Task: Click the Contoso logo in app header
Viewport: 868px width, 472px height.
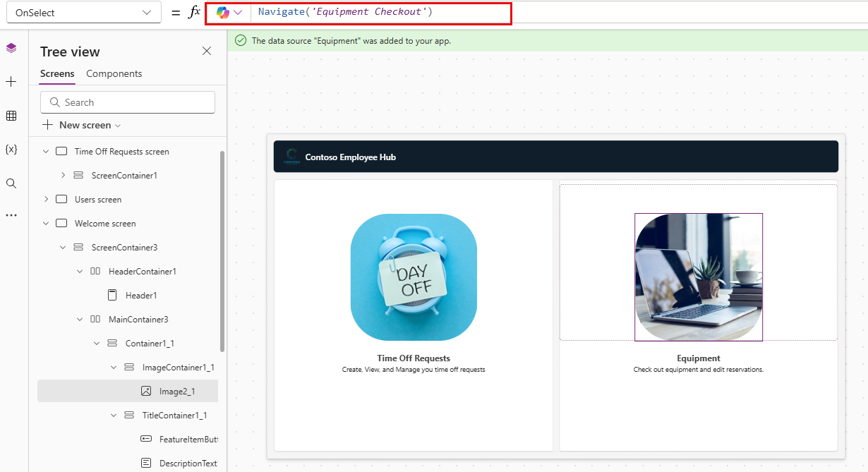Action: coord(291,157)
